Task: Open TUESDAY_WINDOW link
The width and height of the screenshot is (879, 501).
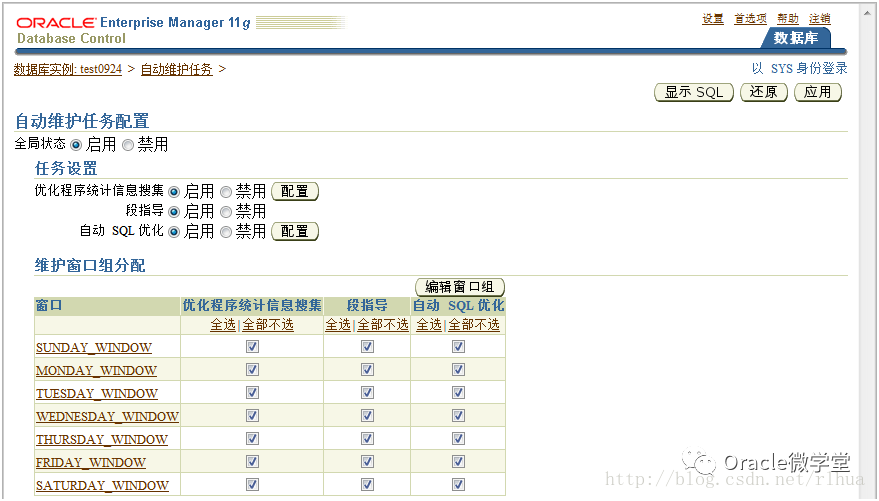Action: click(x=97, y=393)
